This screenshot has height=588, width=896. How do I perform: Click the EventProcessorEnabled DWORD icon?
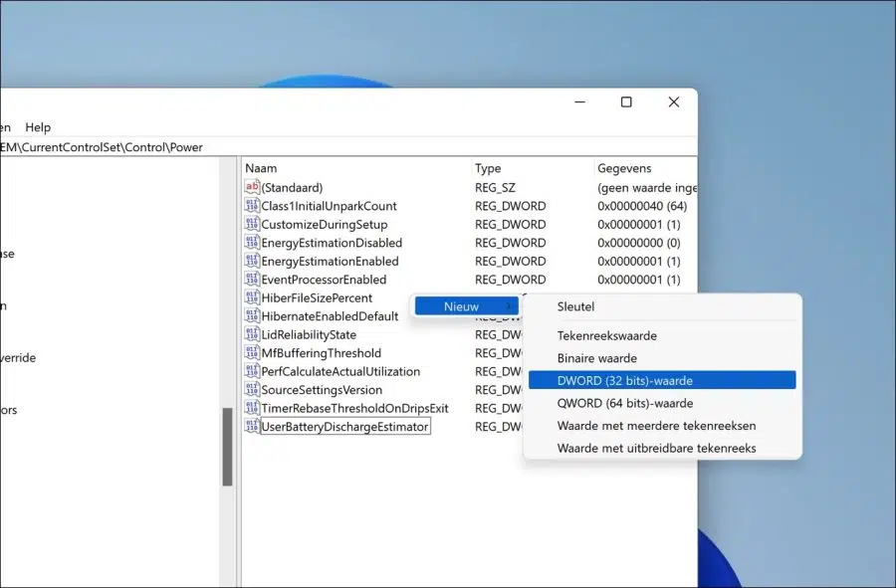tap(252, 280)
